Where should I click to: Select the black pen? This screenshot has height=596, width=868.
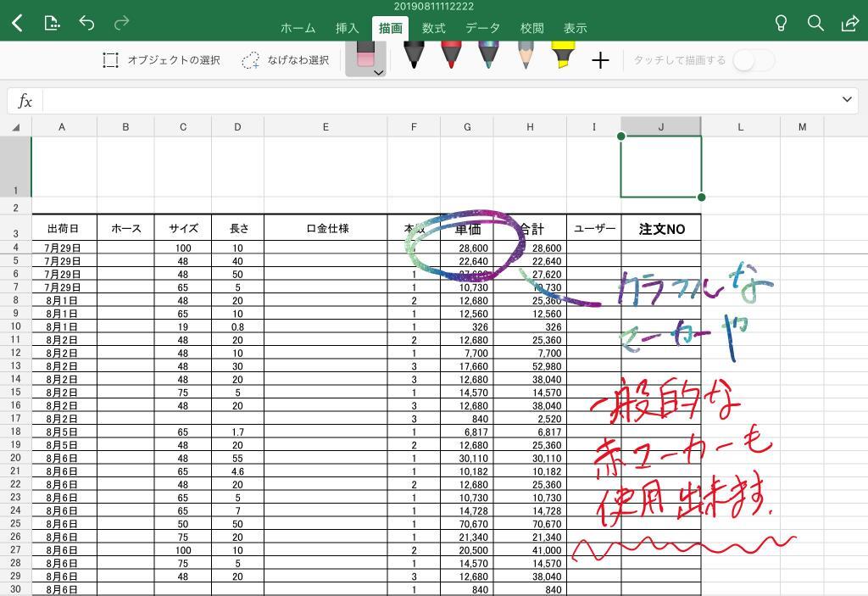[x=414, y=58]
